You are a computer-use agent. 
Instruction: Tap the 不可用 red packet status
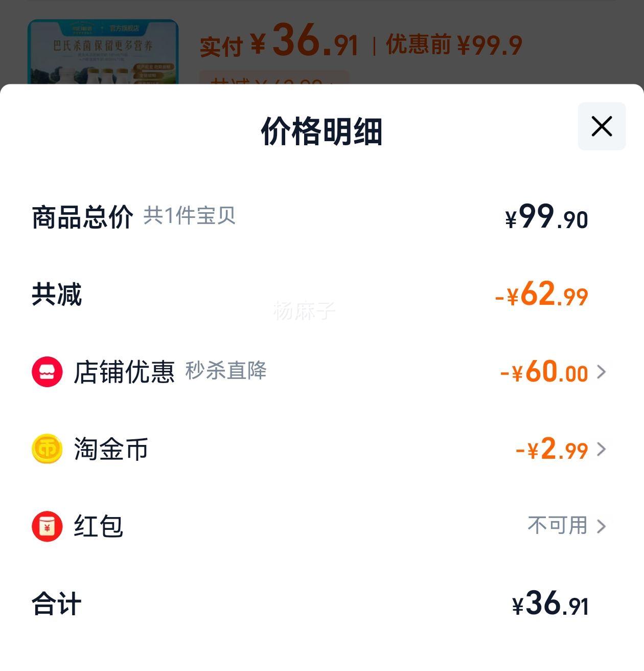click(558, 526)
